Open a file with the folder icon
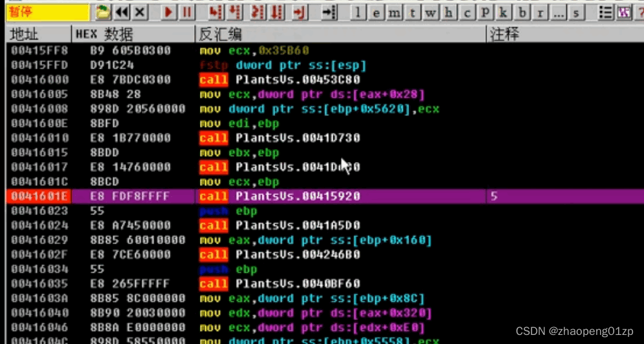Screen dimensions: 644x344 104,13
